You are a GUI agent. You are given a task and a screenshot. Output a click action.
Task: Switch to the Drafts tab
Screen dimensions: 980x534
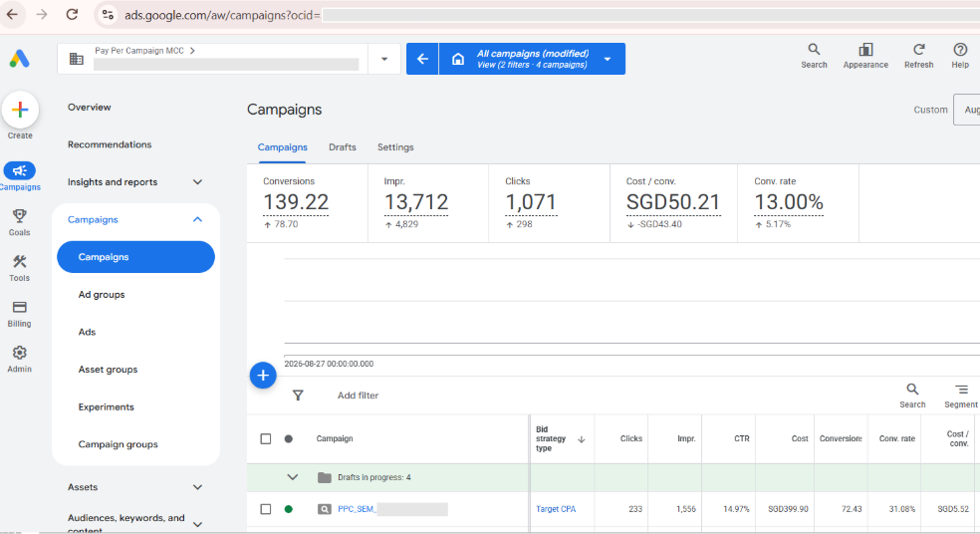[343, 147]
